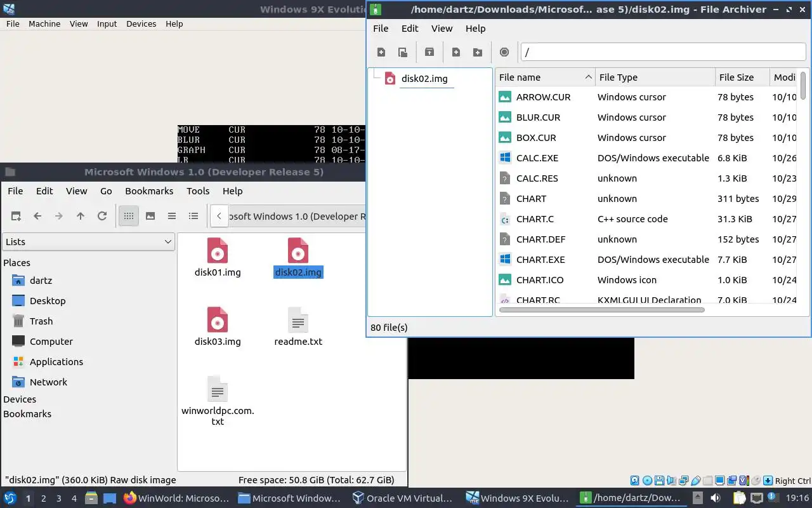The height and width of the screenshot is (508, 812).
Task: Click the round stop icon in File Archiver toolbar
Action: (x=504, y=52)
